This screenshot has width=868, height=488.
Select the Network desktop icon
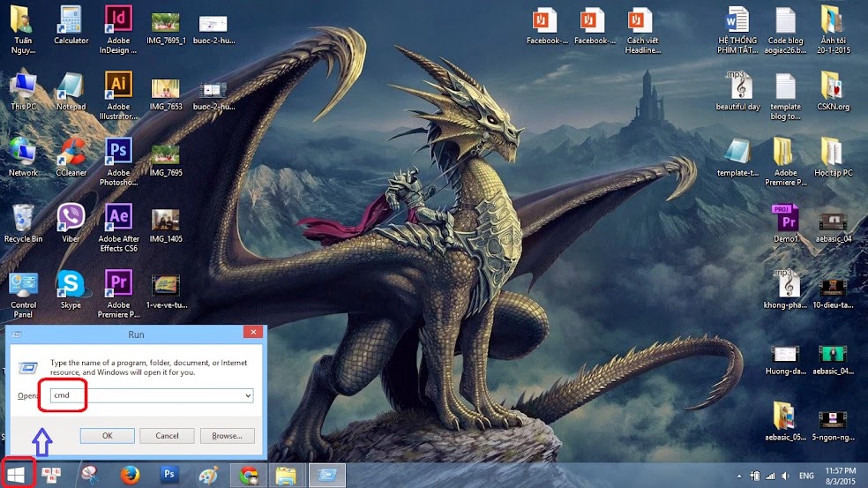coord(23,157)
